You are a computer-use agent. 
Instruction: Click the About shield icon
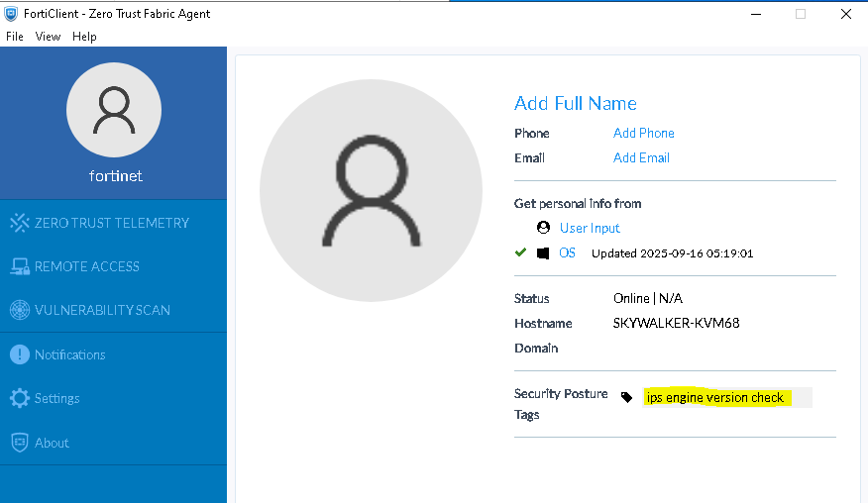[20, 443]
